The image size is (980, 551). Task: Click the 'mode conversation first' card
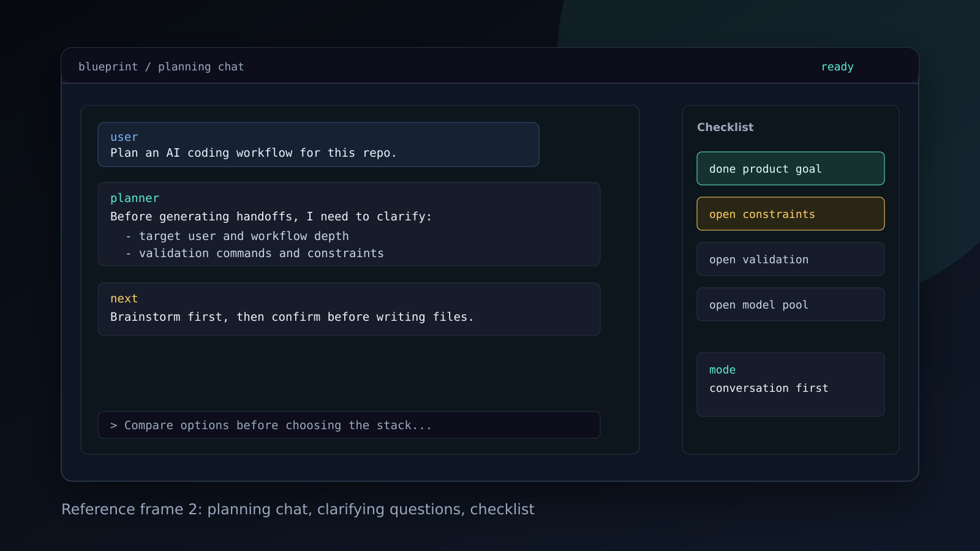coord(791,384)
